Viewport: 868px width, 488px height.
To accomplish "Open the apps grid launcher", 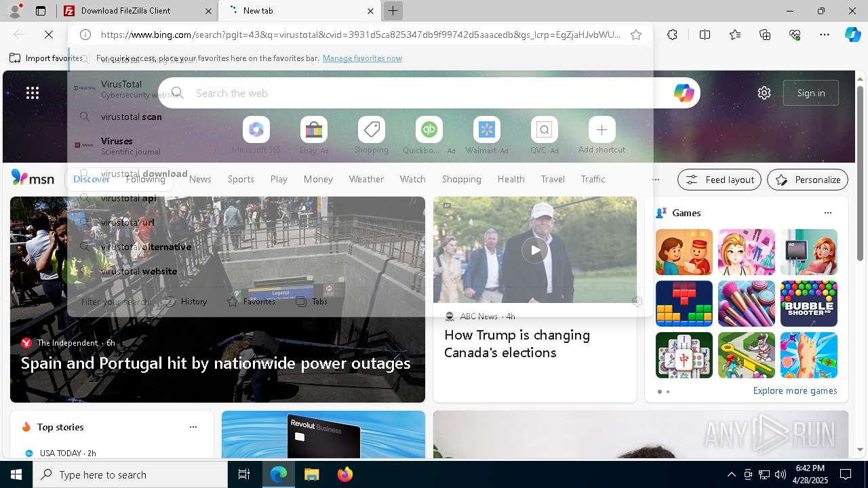I will 33,93.
